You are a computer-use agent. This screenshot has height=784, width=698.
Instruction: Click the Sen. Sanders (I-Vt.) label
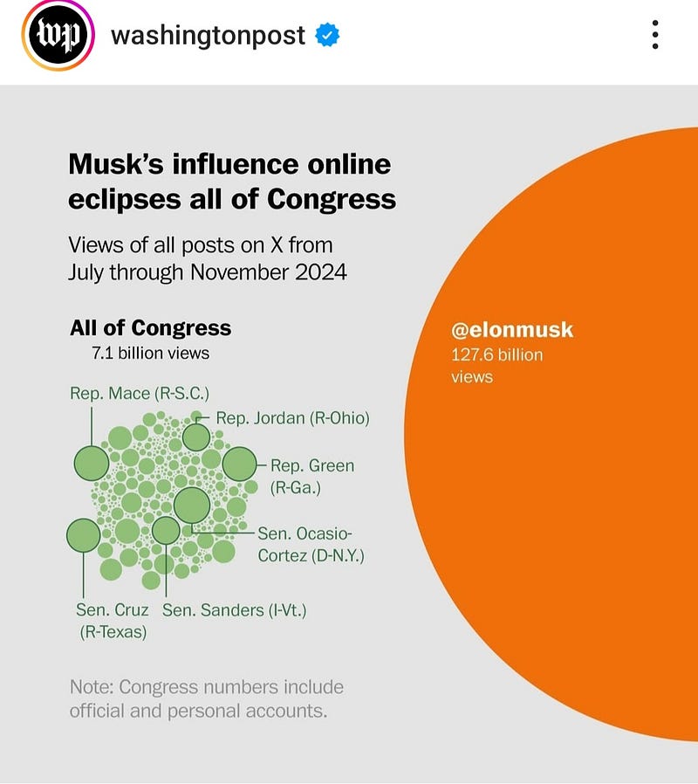(235, 609)
